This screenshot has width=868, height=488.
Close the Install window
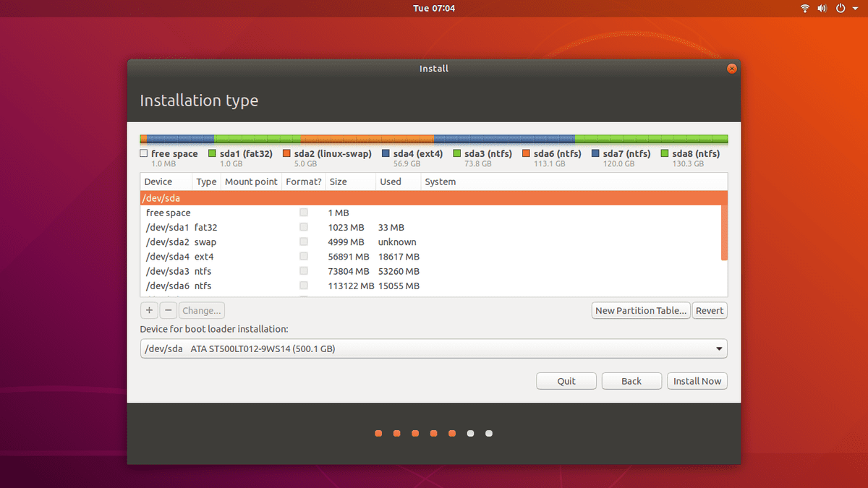[x=731, y=69]
